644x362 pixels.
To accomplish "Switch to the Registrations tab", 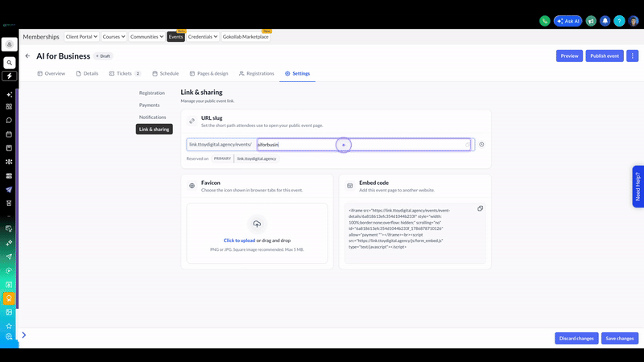I will (x=256, y=73).
